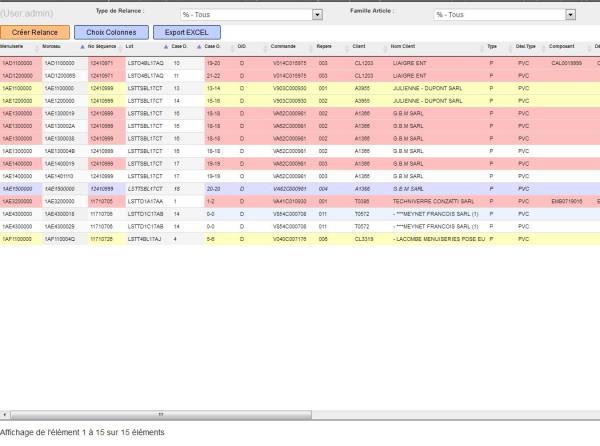
Task: Sort by the Menuiserie column header
Action: pos(14,47)
